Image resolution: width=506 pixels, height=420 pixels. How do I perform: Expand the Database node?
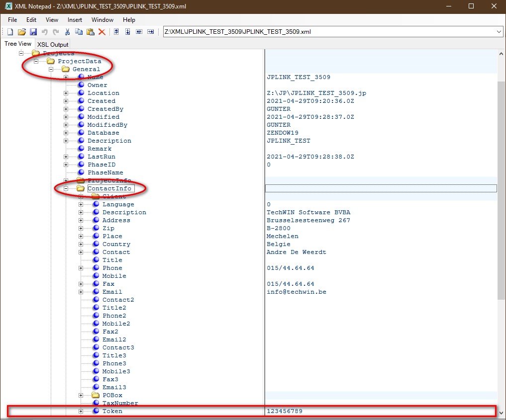click(66, 133)
